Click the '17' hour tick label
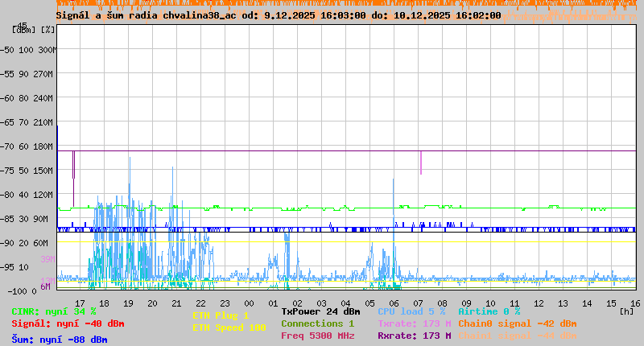The width and height of the screenshot is (644, 346). pyautogui.click(x=80, y=303)
